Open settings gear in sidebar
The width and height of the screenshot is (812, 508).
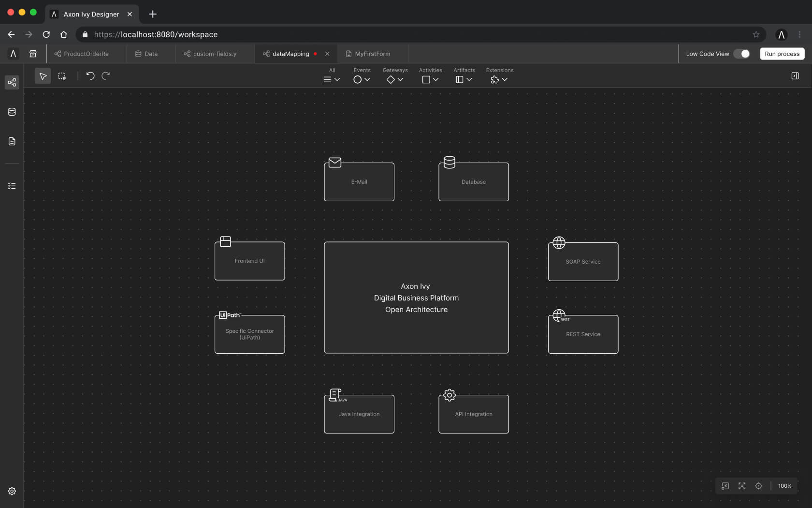pos(12,491)
